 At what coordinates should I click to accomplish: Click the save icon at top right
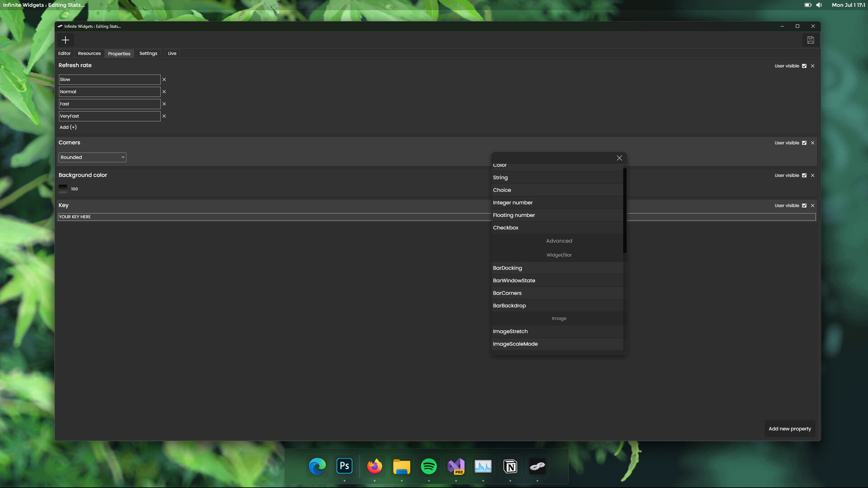pyautogui.click(x=810, y=40)
